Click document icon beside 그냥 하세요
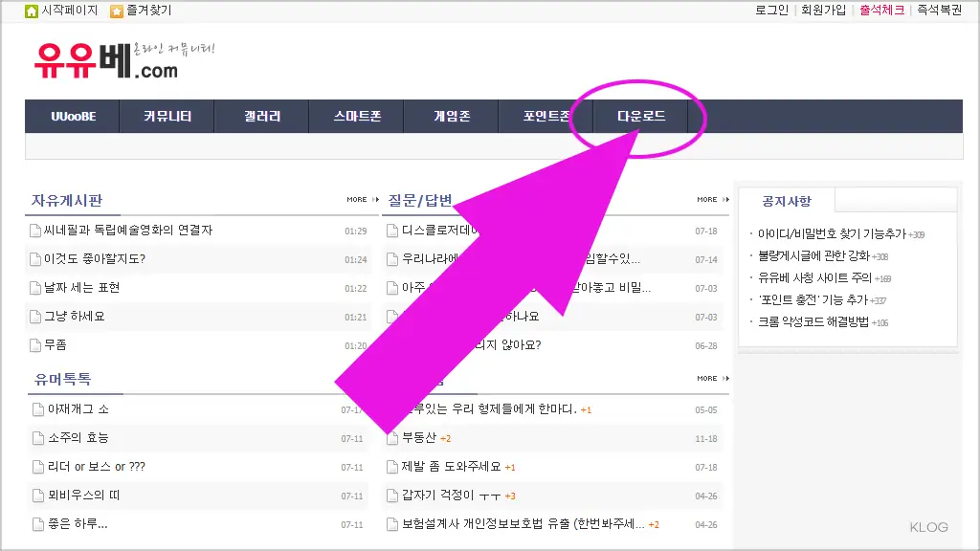This screenshot has width=980, height=551. click(35, 317)
